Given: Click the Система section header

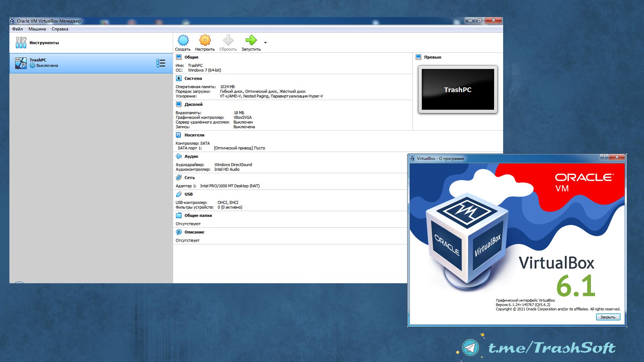Looking at the screenshot, I should click(193, 78).
